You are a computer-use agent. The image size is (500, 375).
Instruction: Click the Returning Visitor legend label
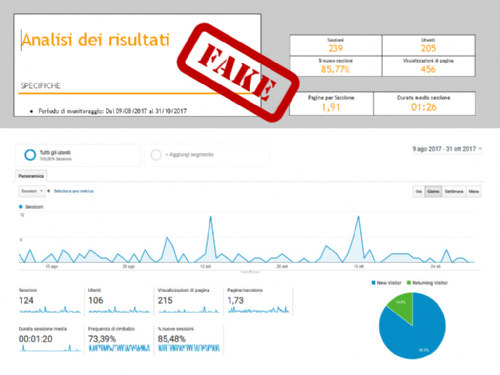point(430,283)
